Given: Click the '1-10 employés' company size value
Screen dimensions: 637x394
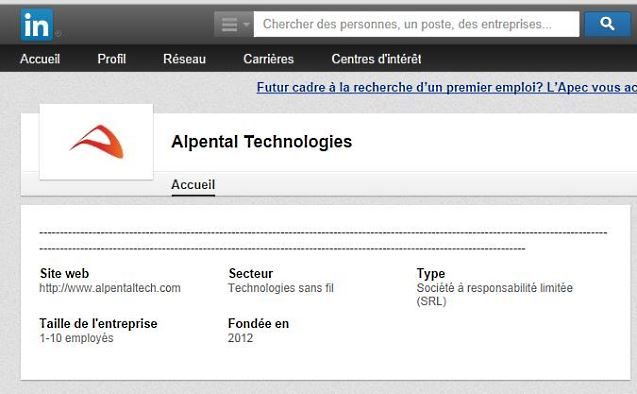Looking at the screenshot, I should (76, 338).
